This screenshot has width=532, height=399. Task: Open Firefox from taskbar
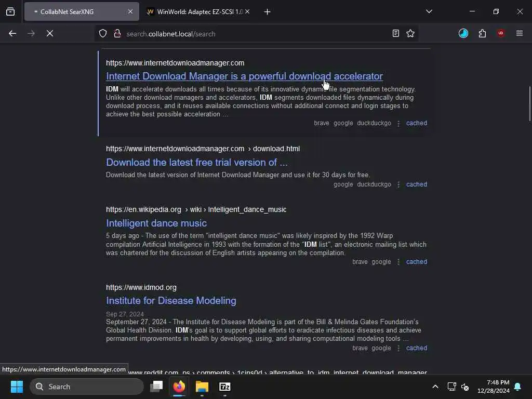click(179, 387)
